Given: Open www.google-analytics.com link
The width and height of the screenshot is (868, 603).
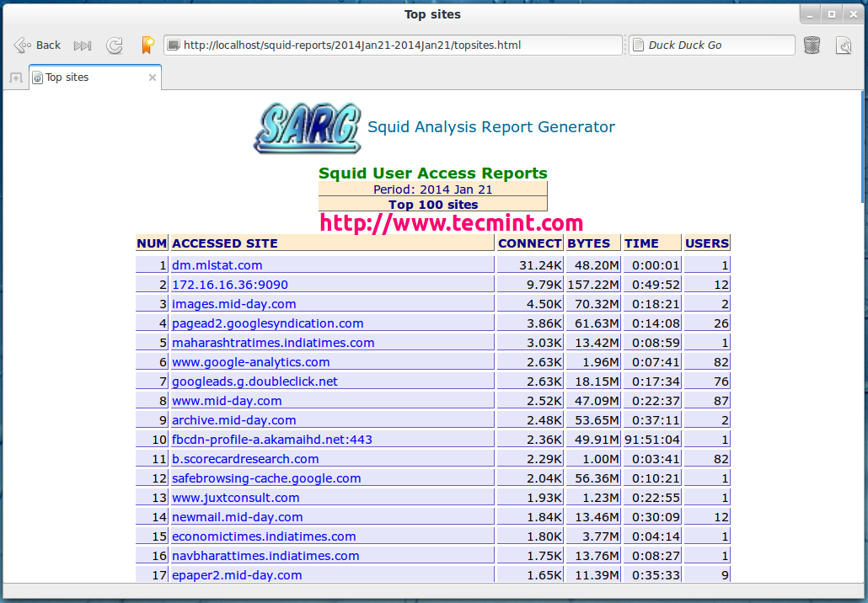Looking at the screenshot, I should tap(251, 362).
